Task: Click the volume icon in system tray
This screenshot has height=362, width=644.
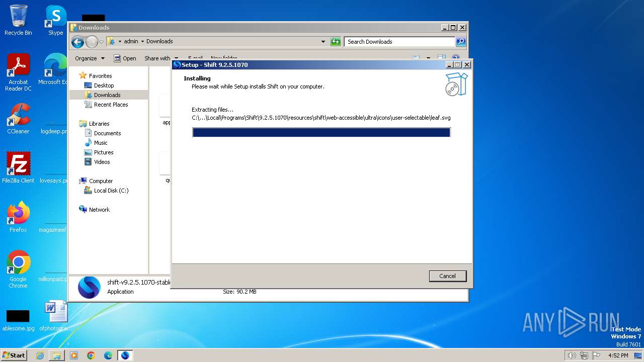Action: point(572,355)
